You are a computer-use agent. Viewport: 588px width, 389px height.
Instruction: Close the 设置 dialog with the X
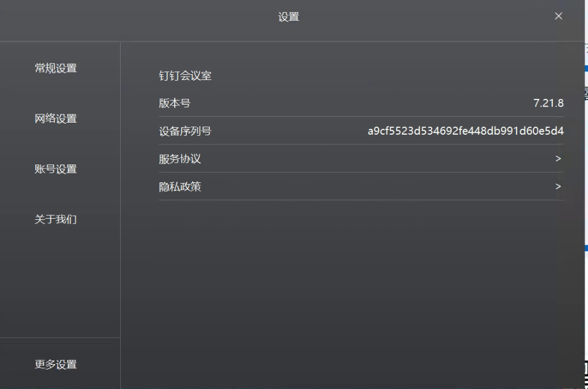[558, 16]
